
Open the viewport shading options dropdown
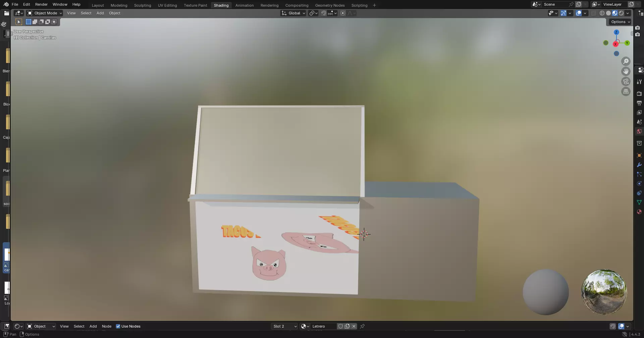(x=628, y=13)
